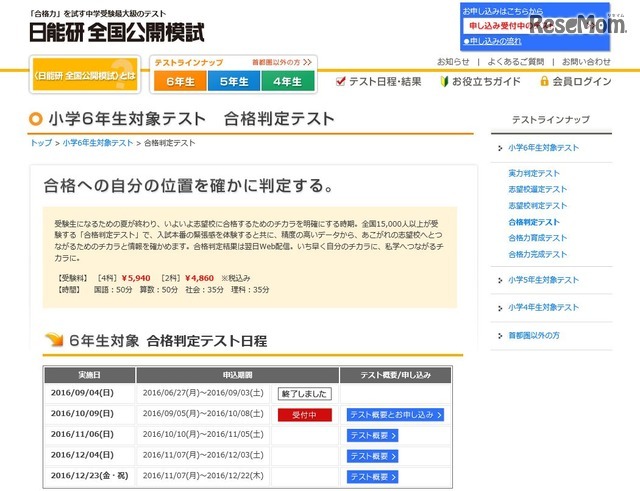Click red 受付中 status badge
Viewport: 640px width, 491px height.
pos(304,415)
